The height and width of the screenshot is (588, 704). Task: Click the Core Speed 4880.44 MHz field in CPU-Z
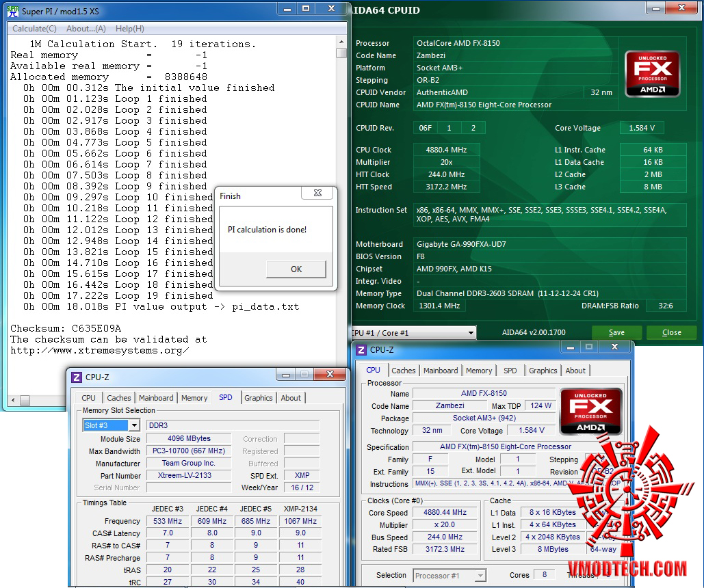coord(445,513)
